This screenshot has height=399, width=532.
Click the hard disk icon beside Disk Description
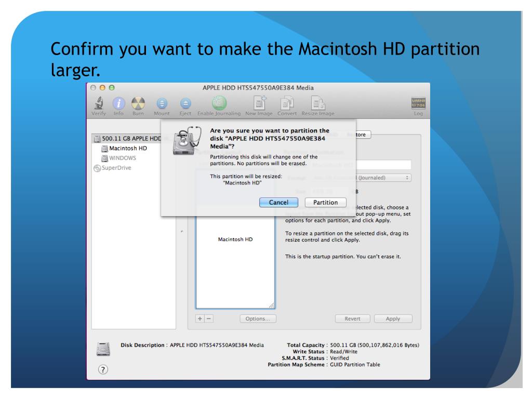[103, 349]
